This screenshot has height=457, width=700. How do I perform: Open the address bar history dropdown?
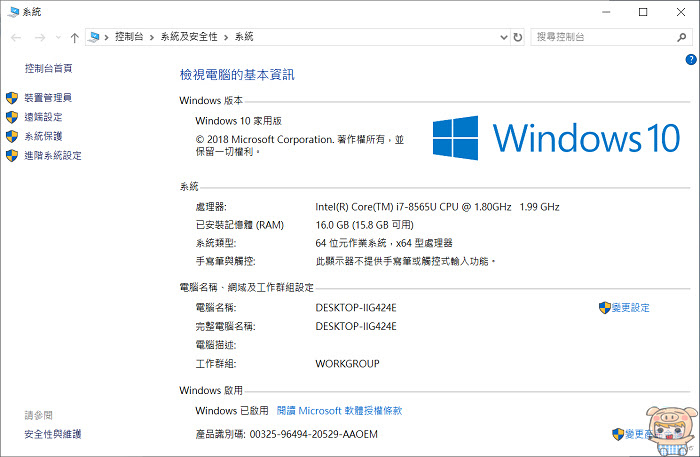coord(504,37)
